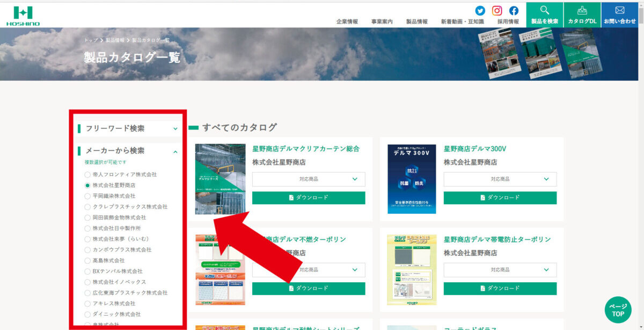Open the 採用情報 menu

[x=508, y=21]
